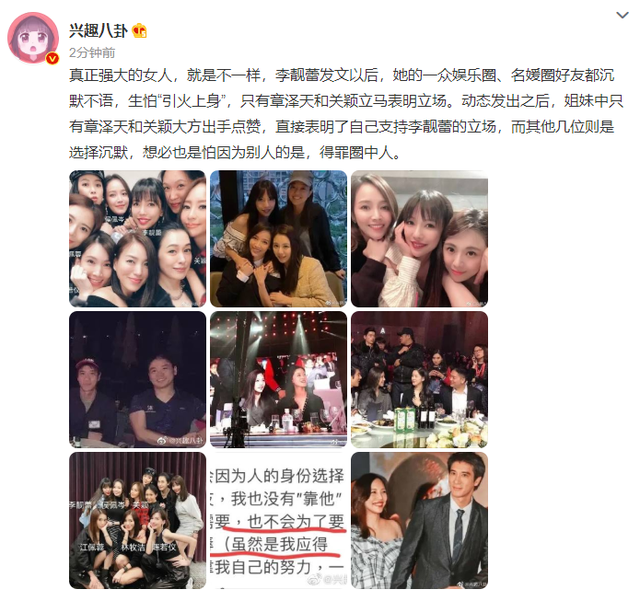Viewport: 640px width, 601px height.
Task: Open the couple in suit and dress photo
Action: tap(419, 521)
